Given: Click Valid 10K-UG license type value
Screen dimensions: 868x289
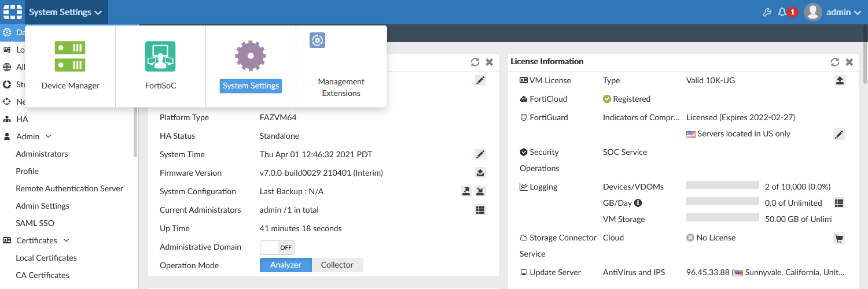Looking at the screenshot, I should coord(711,80).
